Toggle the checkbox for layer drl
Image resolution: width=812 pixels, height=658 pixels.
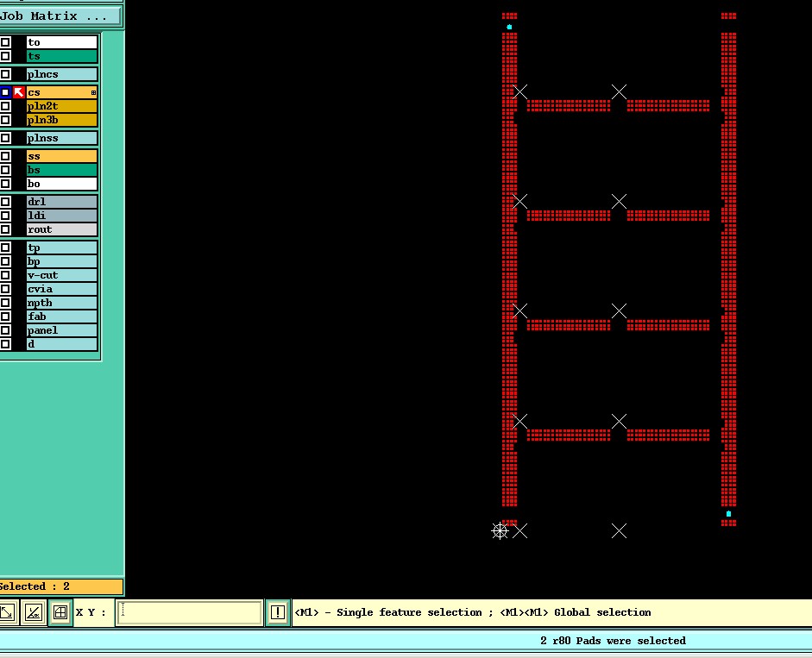click(5, 202)
